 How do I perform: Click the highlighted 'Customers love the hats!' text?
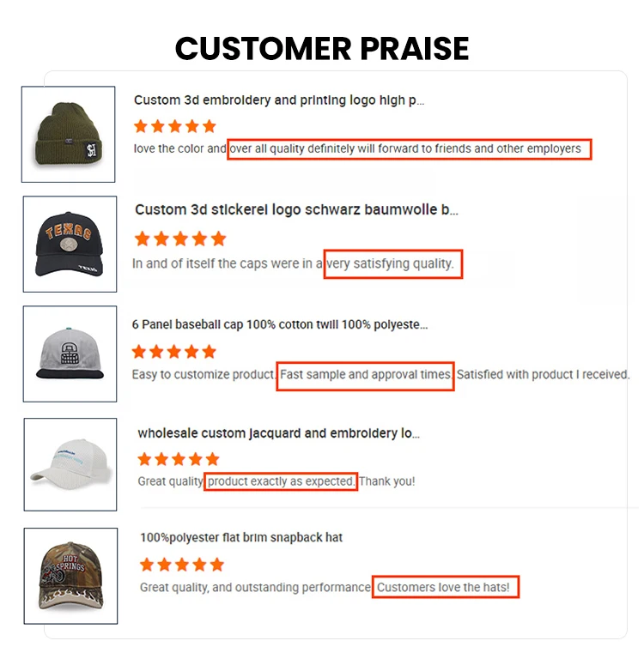445,587
